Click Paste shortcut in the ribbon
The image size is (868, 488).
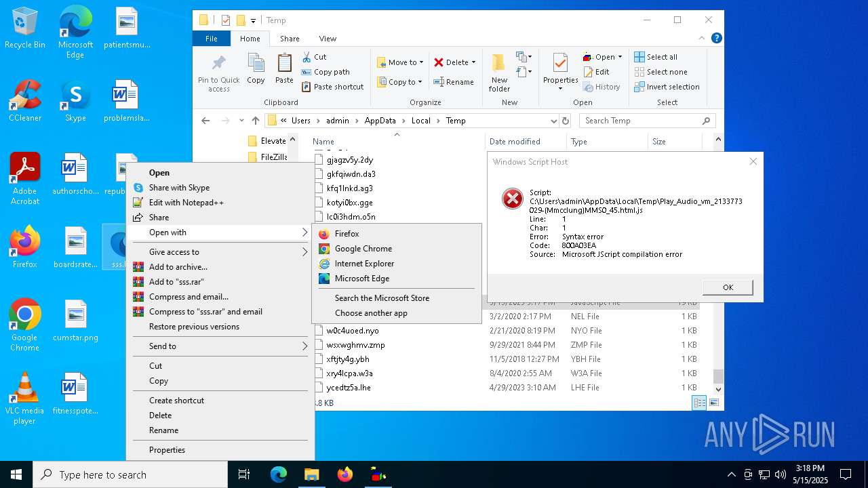click(332, 87)
